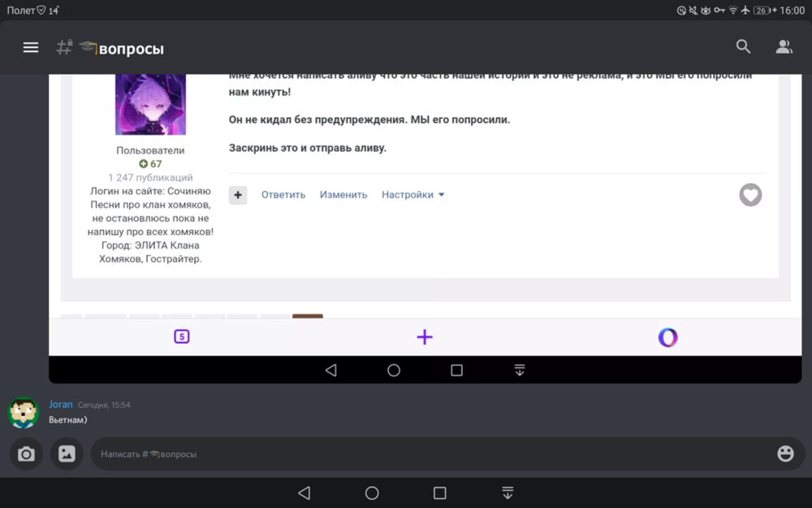Tap the hide-navigation arrow inside the screenshot
The width and height of the screenshot is (812, 508).
click(520, 370)
